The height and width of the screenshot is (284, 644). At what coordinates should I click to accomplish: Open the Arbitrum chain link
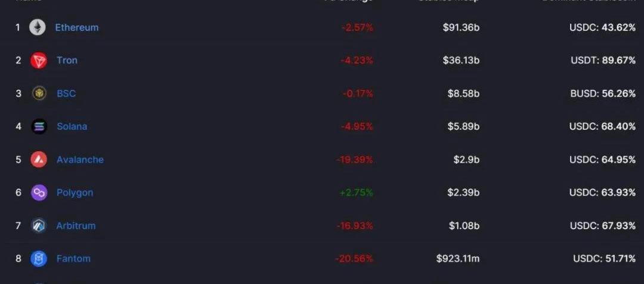76,226
